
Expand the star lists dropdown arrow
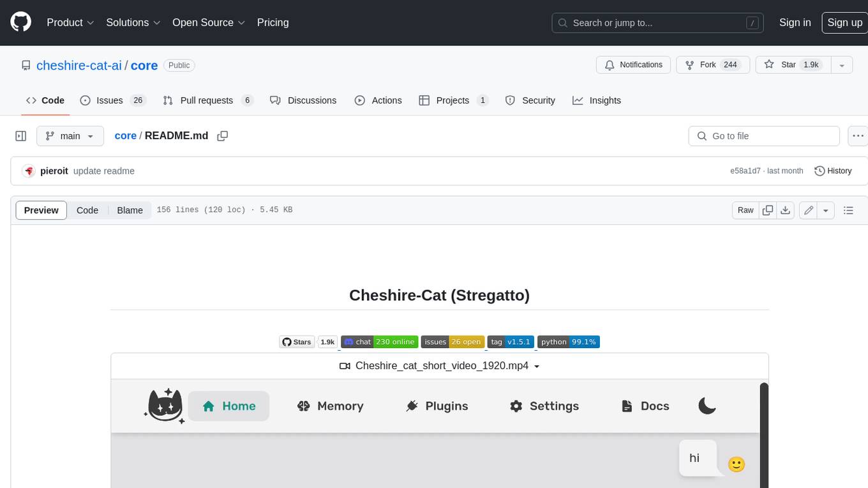pos(842,65)
